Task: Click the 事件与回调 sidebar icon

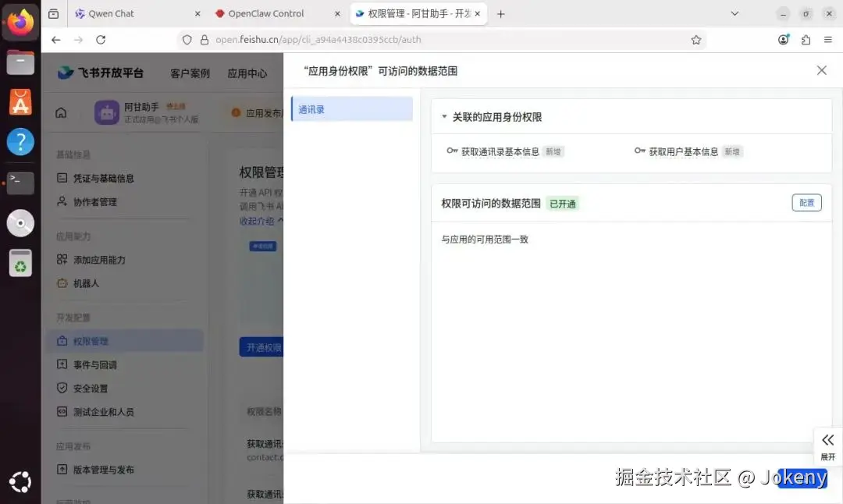Action: tap(62, 364)
